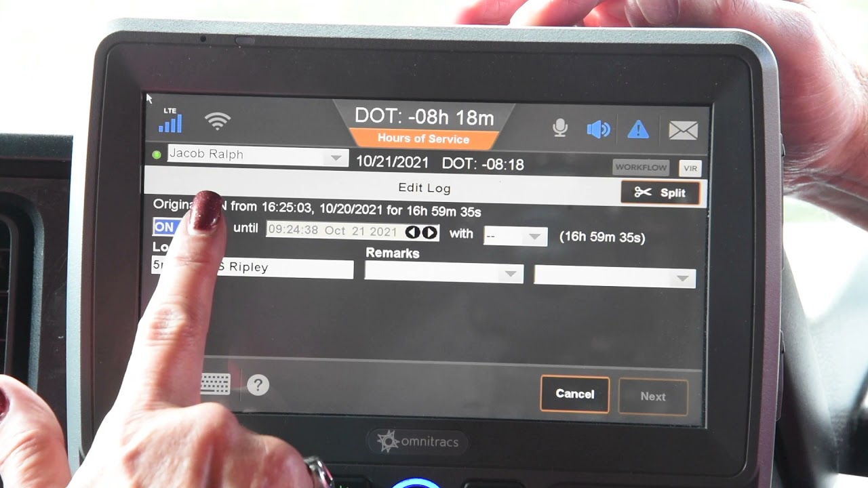Step the until time forward with right arrow
This screenshot has height=488, width=868.
(x=429, y=232)
